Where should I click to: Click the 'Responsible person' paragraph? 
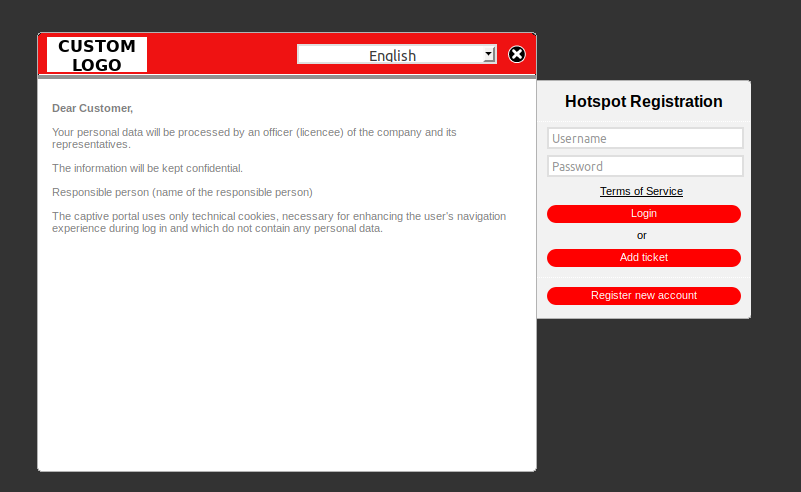(x=182, y=192)
